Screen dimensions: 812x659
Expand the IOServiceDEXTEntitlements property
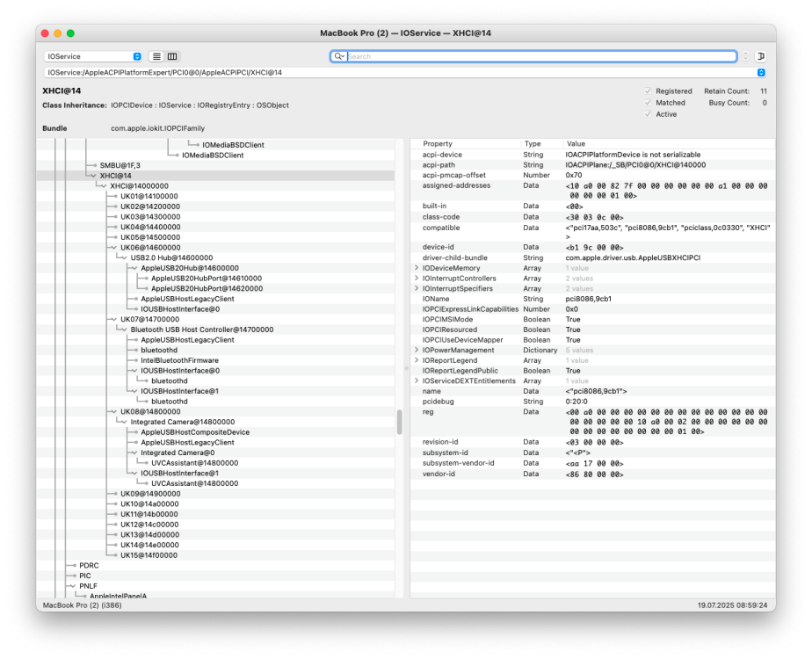pos(417,381)
